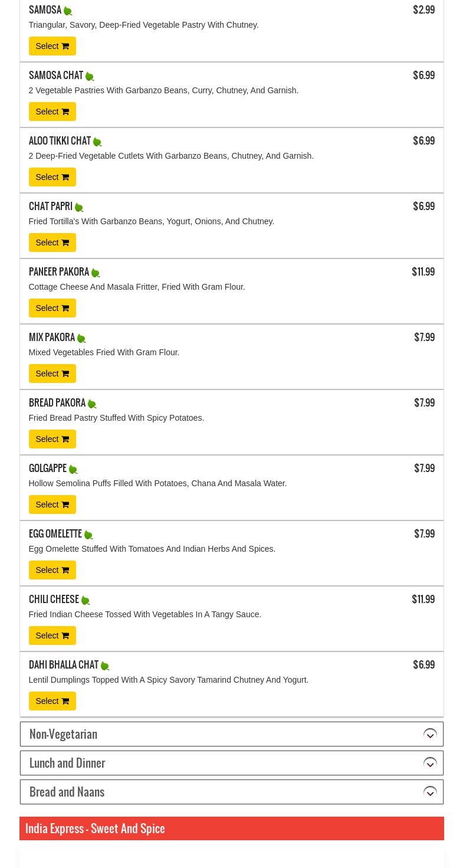The height and width of the screenshot is (868, 463).
Task: Click the leaf icon next to Aloo Tikki Chat
Action: pos(97,142)
